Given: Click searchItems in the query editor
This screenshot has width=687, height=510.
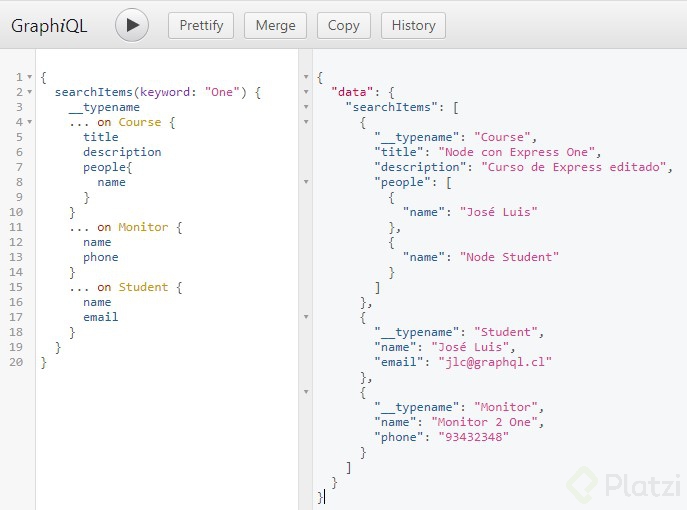Looking at the screenshot, I should [93, 92].
